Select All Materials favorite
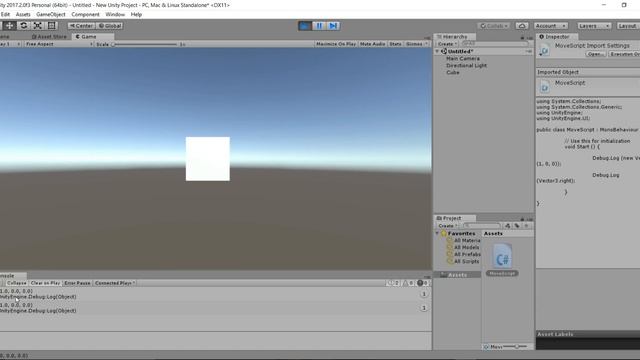Viewport: 640px width, 360px height. click(x=463, y=240)
